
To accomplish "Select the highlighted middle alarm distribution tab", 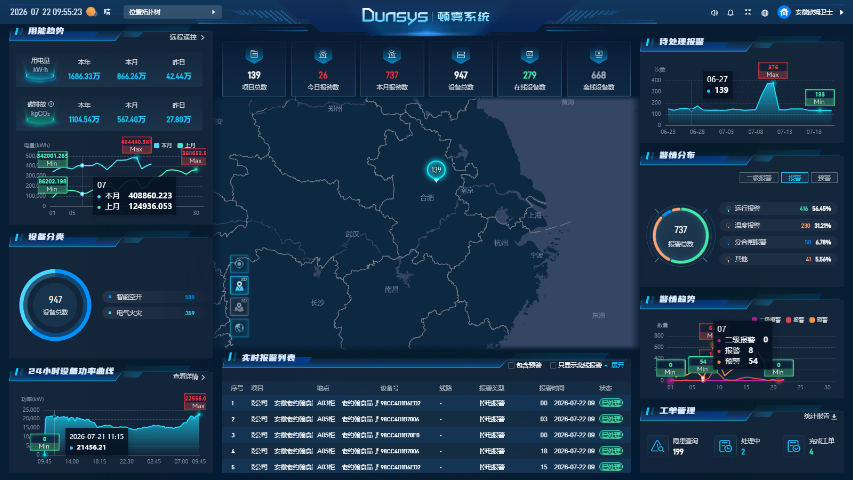I will (x=795, y=177).
